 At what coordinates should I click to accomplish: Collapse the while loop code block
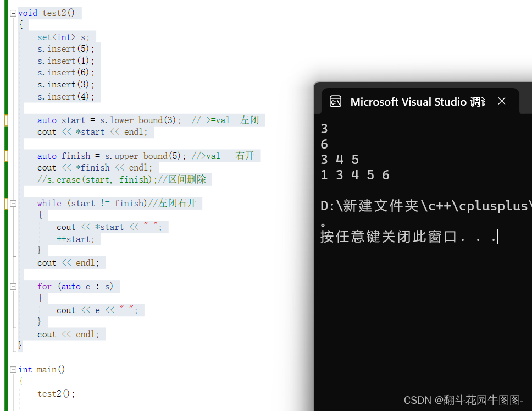pyautogui.click(x=13, y=204)
